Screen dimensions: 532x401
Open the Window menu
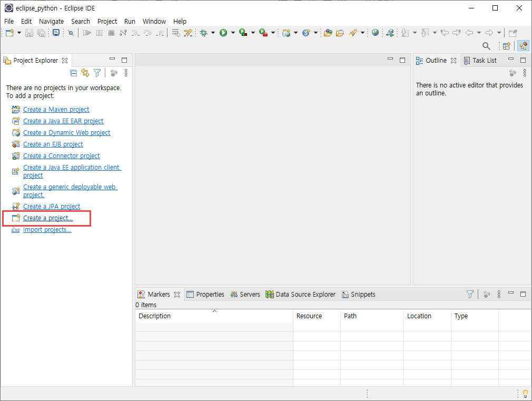point(154,22)
